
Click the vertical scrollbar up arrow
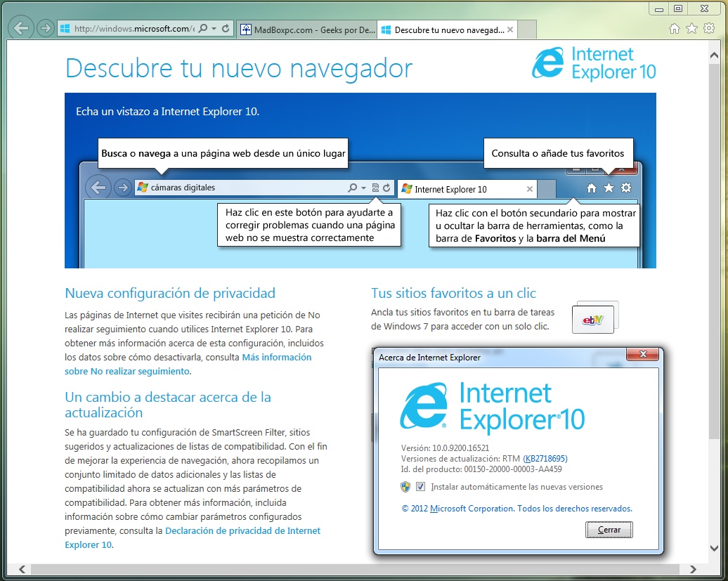715,56
